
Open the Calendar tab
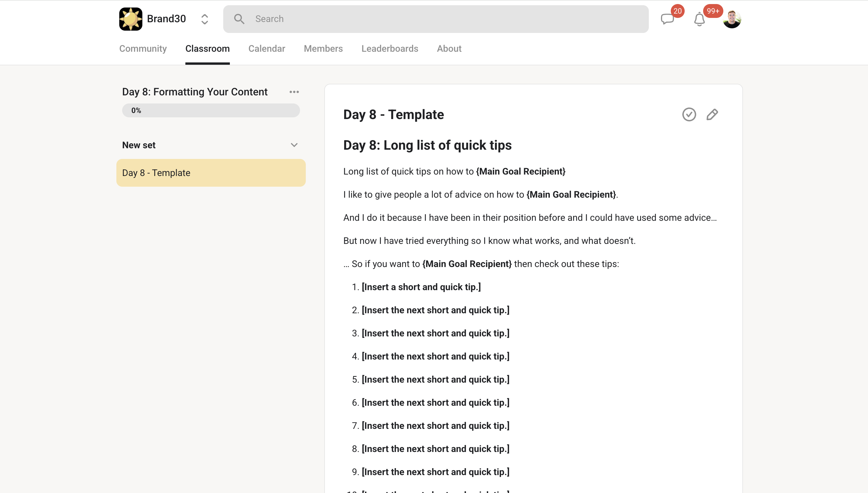tap(267, 49)
